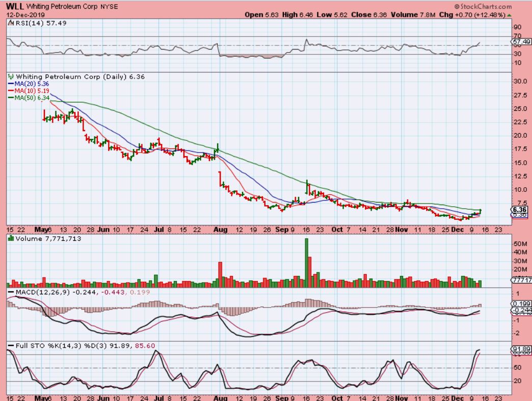Select the MA(20) 5.36 legend text
Viewport: 532px width, 401px height.
click(32, 84)
